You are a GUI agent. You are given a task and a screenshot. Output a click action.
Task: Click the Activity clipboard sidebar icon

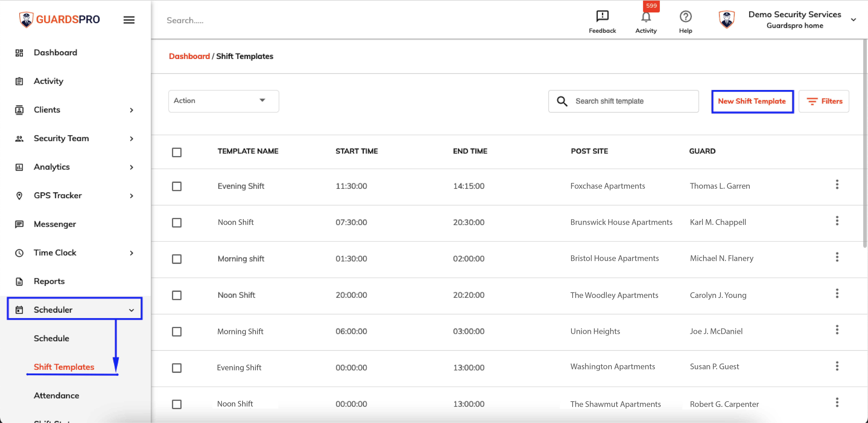coord(19,81)
